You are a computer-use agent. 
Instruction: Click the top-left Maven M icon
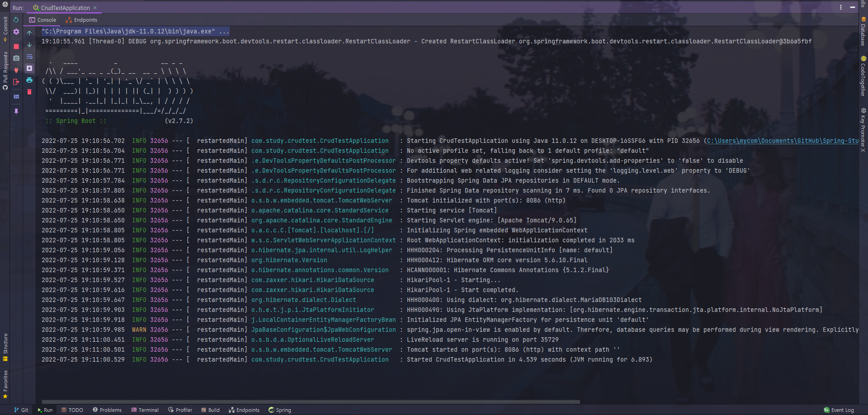5,5
